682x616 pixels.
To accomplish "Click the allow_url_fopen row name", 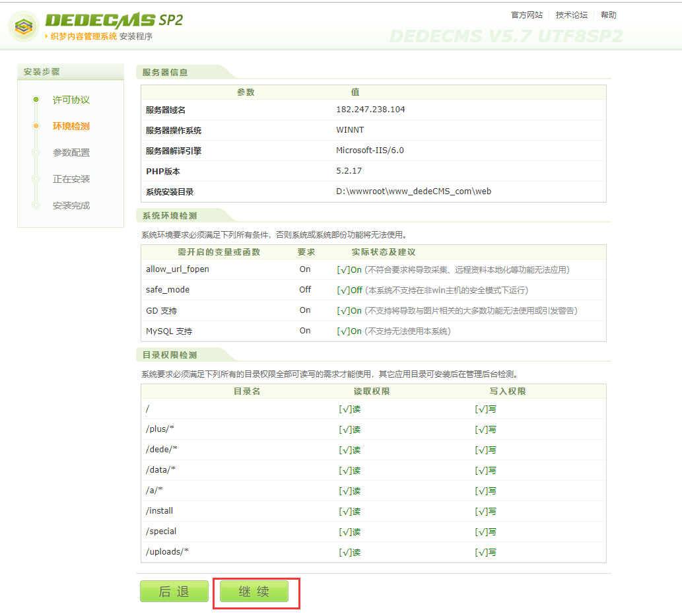I will tap(178, 269).
